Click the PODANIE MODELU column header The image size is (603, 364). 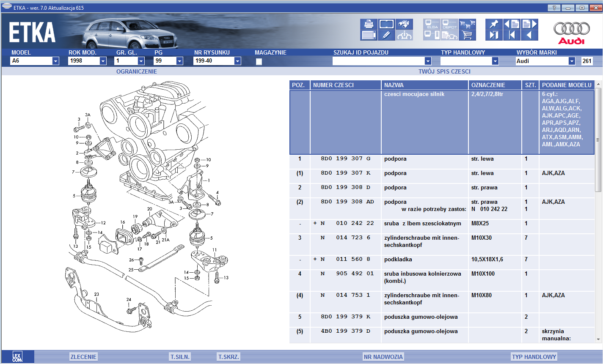tap(567, 85)
